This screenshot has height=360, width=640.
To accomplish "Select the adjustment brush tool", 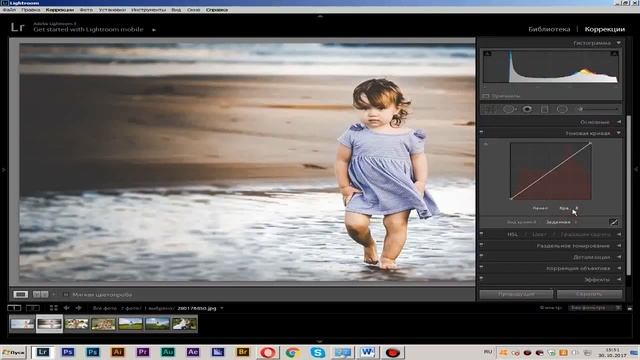I will [x=580, y=109].
